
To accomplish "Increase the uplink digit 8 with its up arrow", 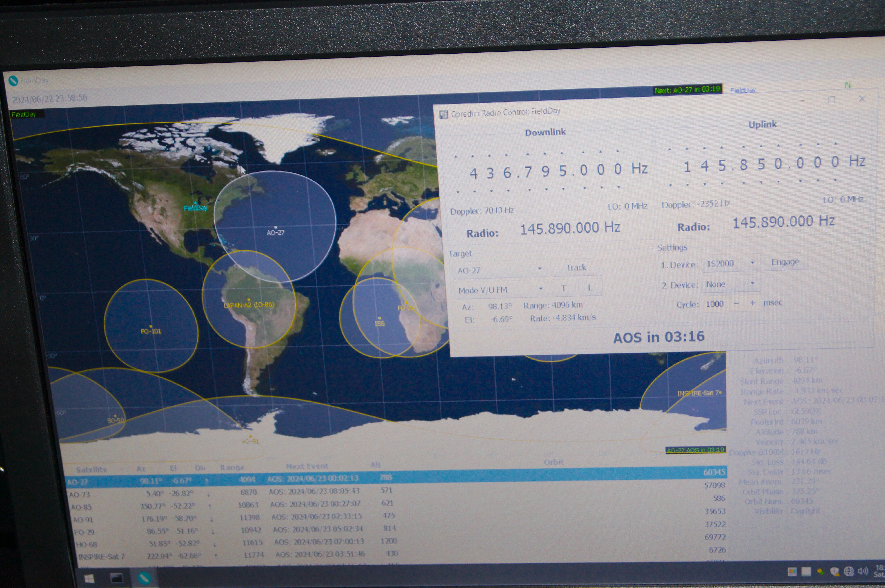I will tap(744, 146).
